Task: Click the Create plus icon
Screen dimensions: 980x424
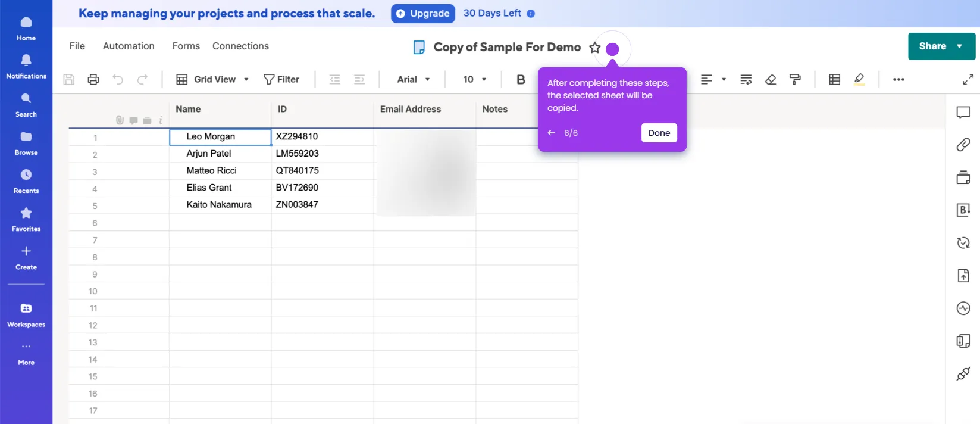Action: click(x=26, y=251)
